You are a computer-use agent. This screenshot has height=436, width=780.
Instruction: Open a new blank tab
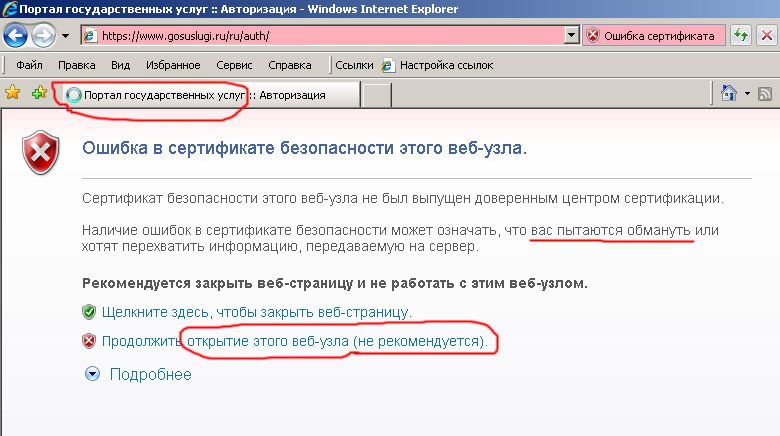click(x=376, y=95)
